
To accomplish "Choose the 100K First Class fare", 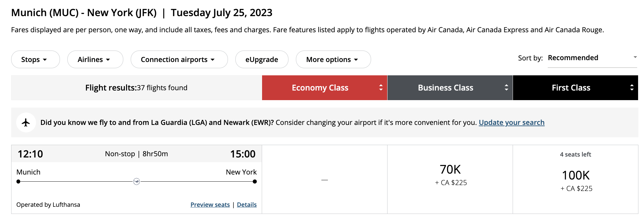I will (x=576, y=180).
